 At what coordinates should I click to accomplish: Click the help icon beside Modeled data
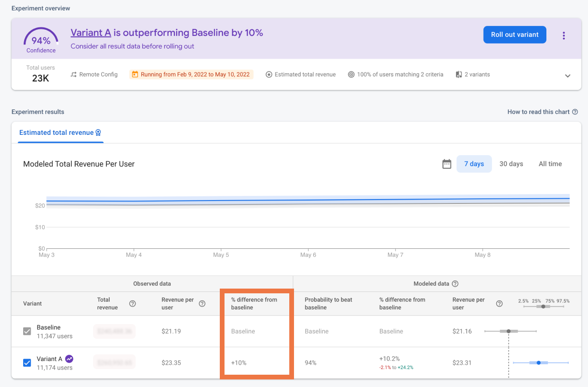(x=455, y=284)
